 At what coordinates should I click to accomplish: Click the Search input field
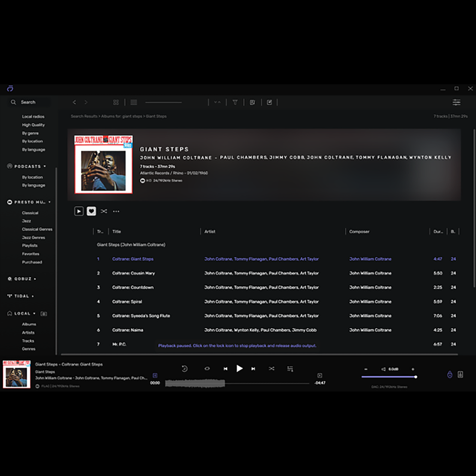pos(32,102)
